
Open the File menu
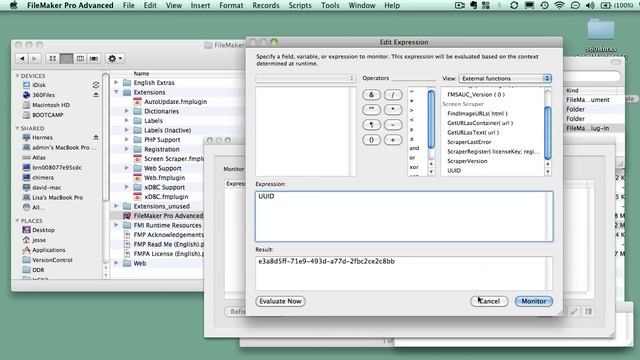[129, 5]
